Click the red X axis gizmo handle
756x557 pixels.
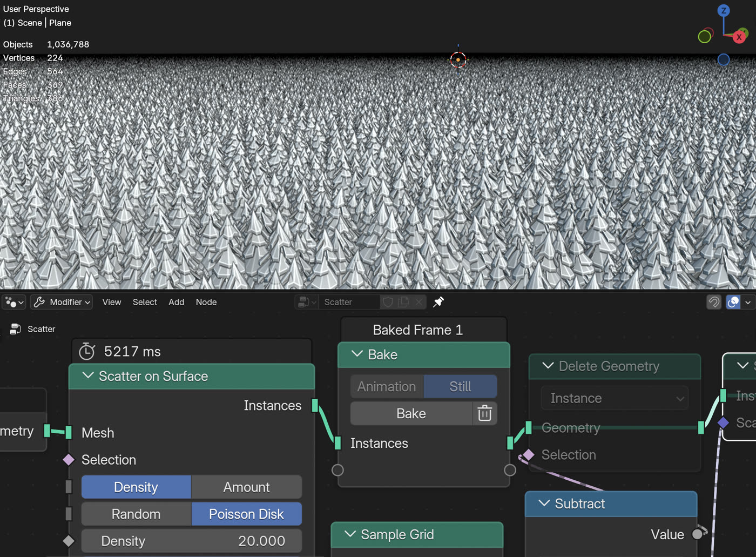point(739,37)
